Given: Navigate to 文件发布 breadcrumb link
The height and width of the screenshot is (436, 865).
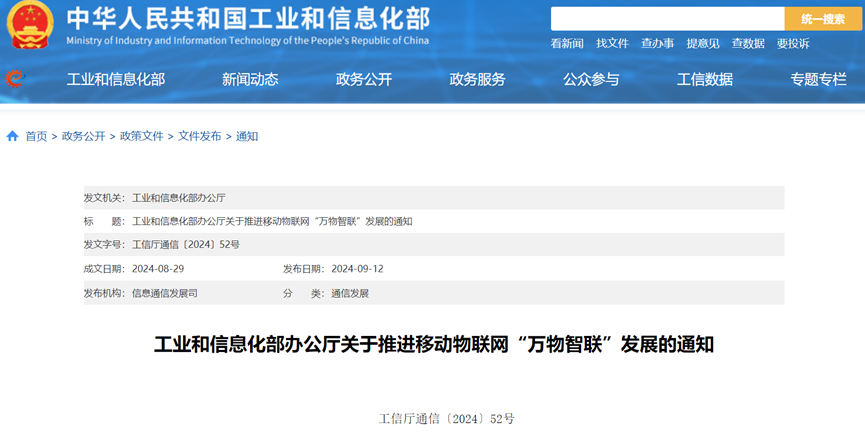Looking at the screenshot, I should [199, 136].
